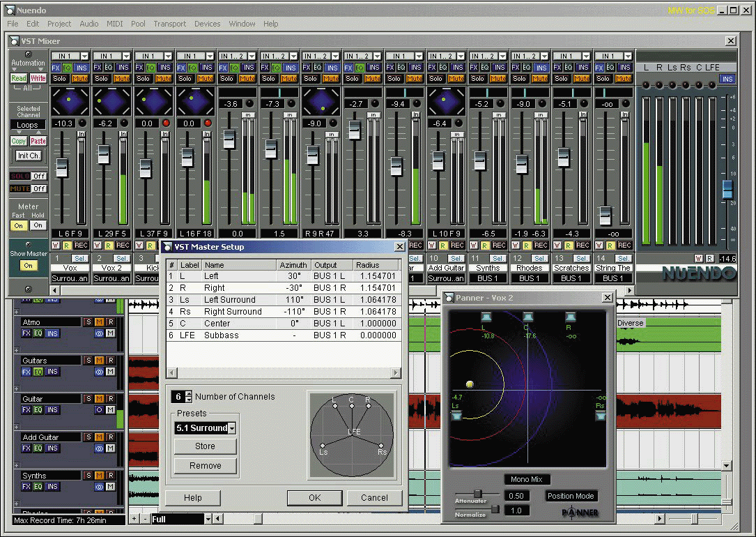Click the Ls speaker icon in Panner window

(x=456, y=416)
